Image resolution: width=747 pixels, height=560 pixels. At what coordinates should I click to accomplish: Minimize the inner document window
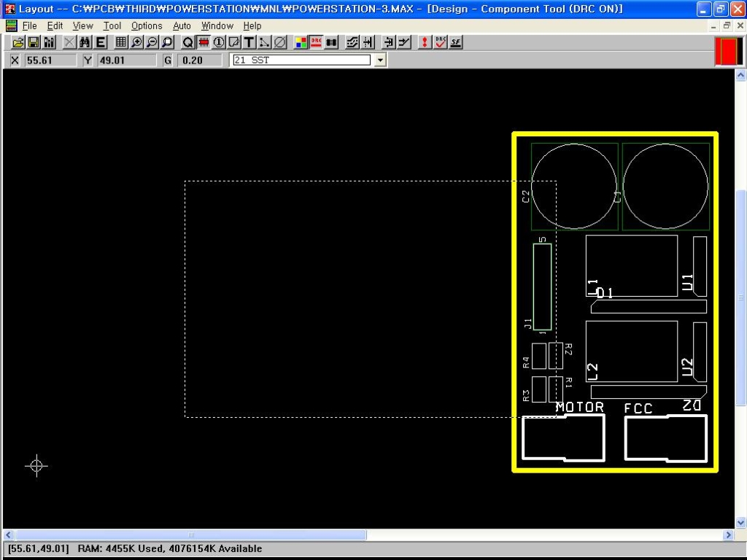pyautogui.click(x=713, y=26)
